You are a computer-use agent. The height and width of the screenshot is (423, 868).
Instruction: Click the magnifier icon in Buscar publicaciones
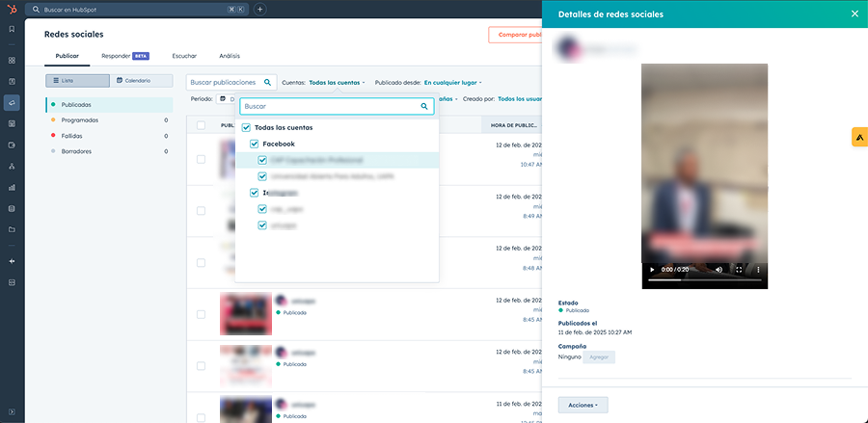click(267, 83)
